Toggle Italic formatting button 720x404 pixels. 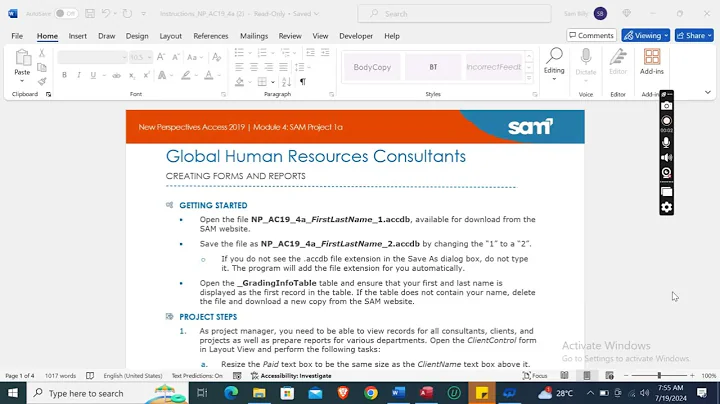tap(79, 75)
